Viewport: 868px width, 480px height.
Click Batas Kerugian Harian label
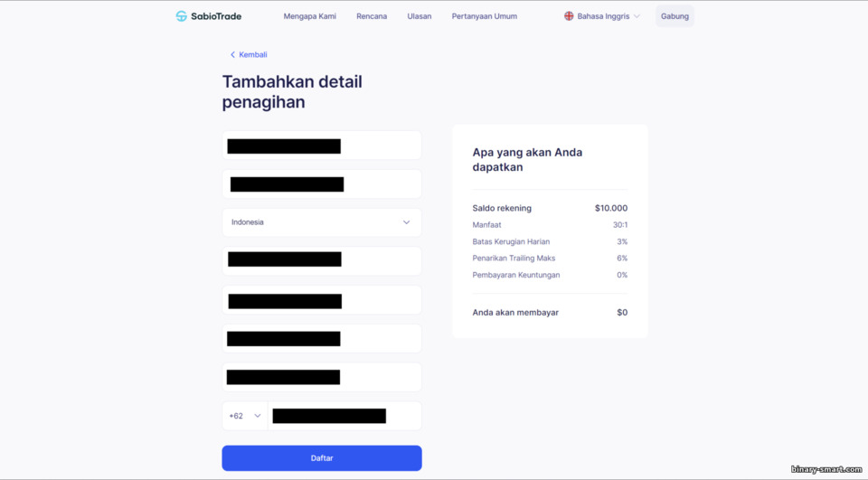coord(511,241)
